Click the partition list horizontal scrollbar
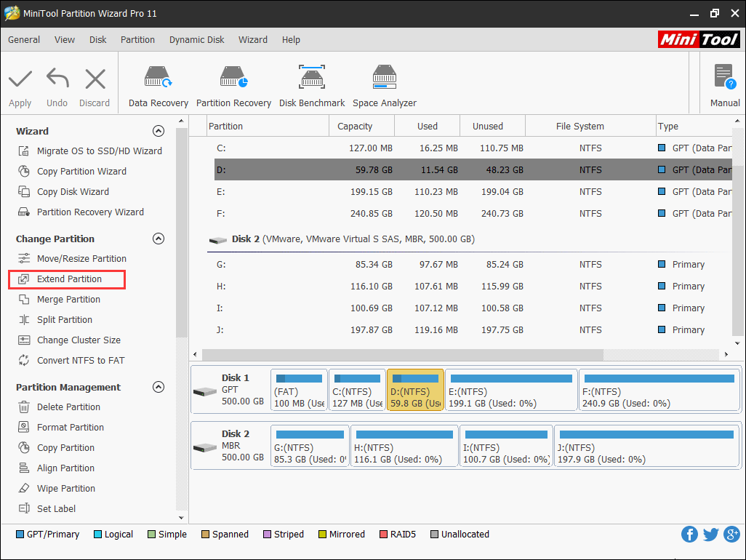 click(403, 354)
